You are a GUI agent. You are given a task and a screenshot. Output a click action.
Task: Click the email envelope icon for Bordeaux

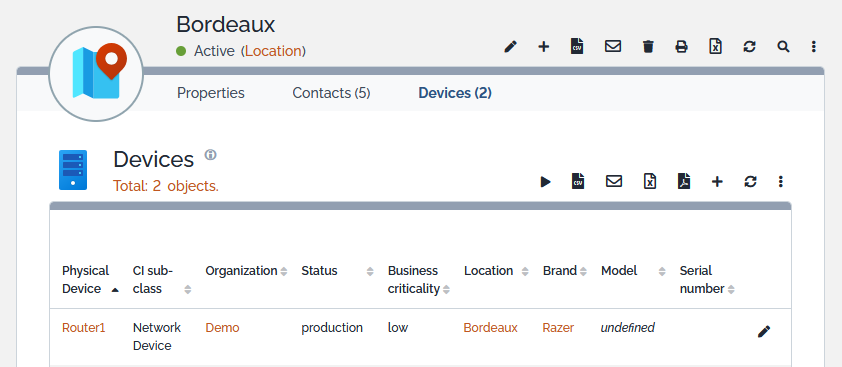pyautogui.click(x=613, y=46)
